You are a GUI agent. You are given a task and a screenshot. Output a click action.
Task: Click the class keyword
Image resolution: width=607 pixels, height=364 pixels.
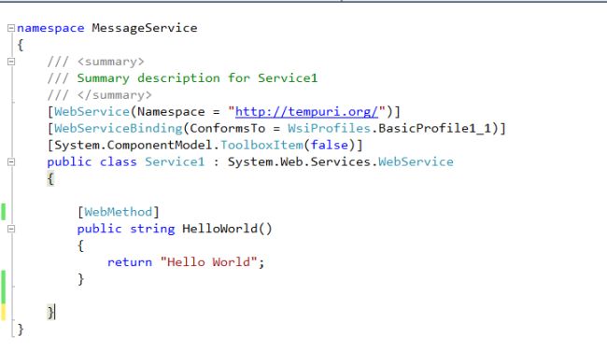pos(118,161)
